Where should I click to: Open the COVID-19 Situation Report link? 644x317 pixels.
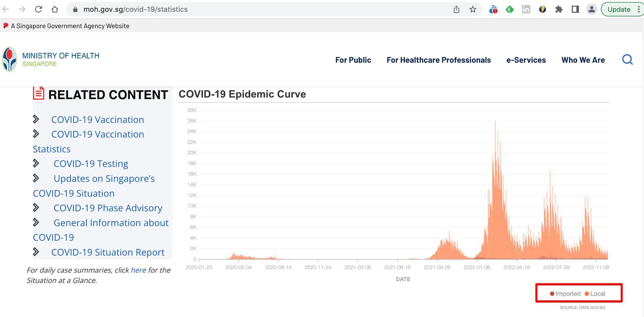pos(108,252)
